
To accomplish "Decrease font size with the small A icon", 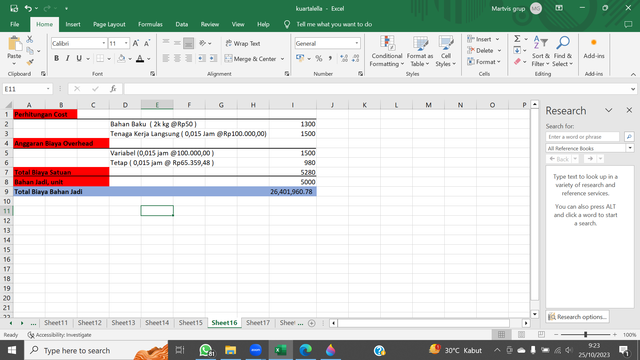I will [x=147, y=43].
